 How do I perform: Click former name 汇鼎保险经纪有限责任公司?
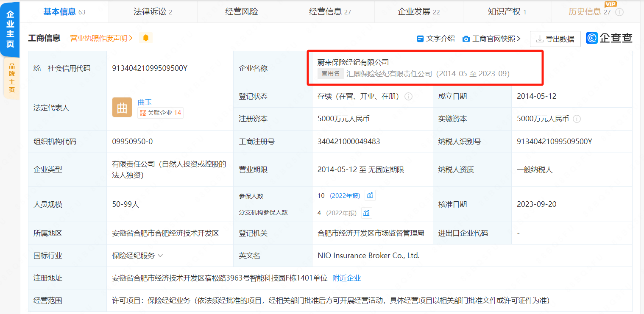(389, 73)
